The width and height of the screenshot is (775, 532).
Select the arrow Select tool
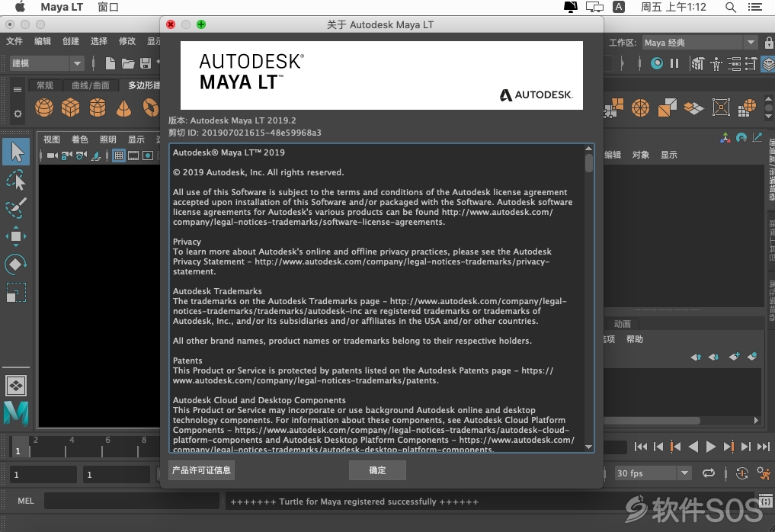16,152
